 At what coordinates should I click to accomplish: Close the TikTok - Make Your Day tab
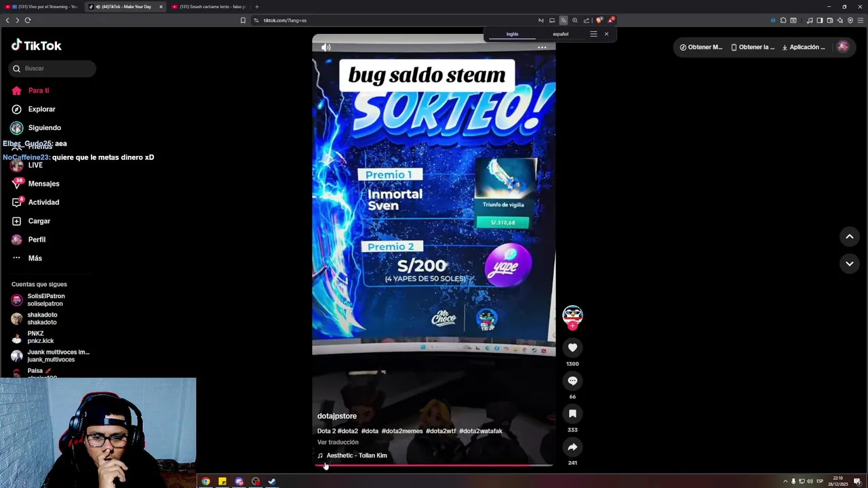tap(161, 7)
